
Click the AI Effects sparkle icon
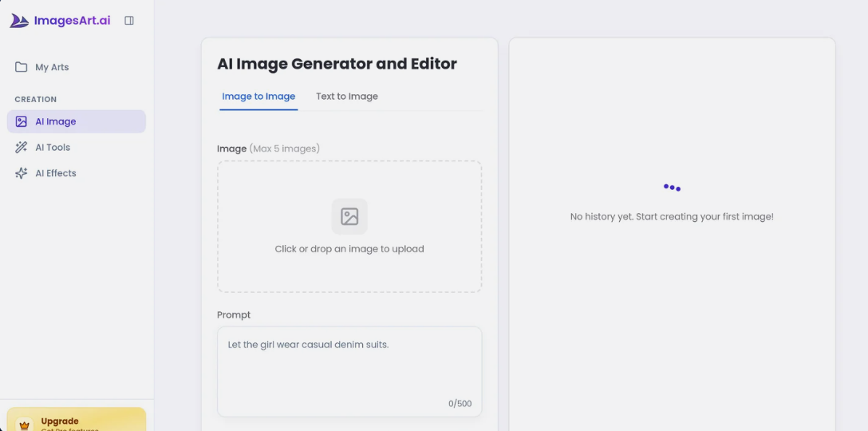(x=22, y=173)
